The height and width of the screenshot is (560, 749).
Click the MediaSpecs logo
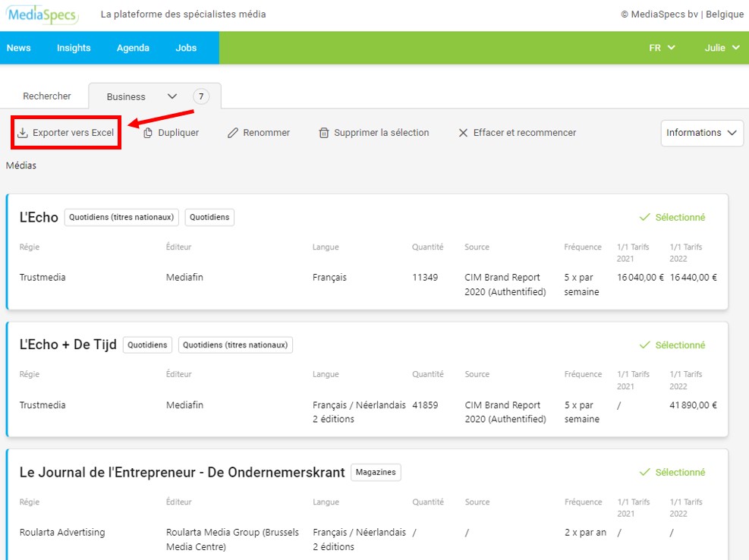click(x=42, y=14)
